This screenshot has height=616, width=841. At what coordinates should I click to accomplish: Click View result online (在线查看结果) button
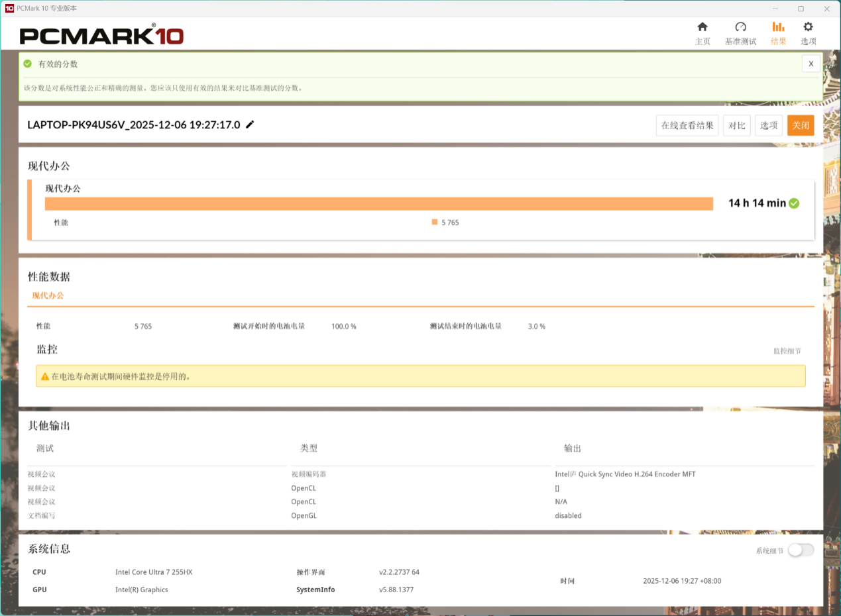687,125
